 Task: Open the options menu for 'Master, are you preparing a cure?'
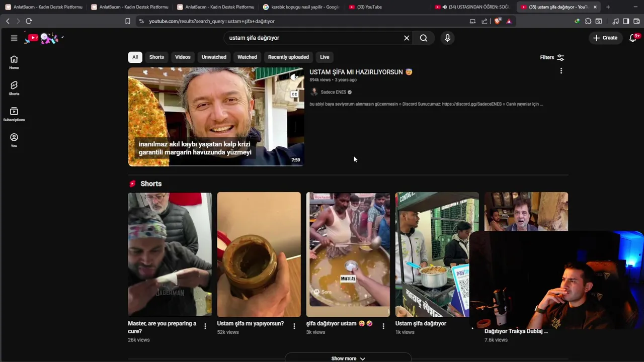(205, 326)
